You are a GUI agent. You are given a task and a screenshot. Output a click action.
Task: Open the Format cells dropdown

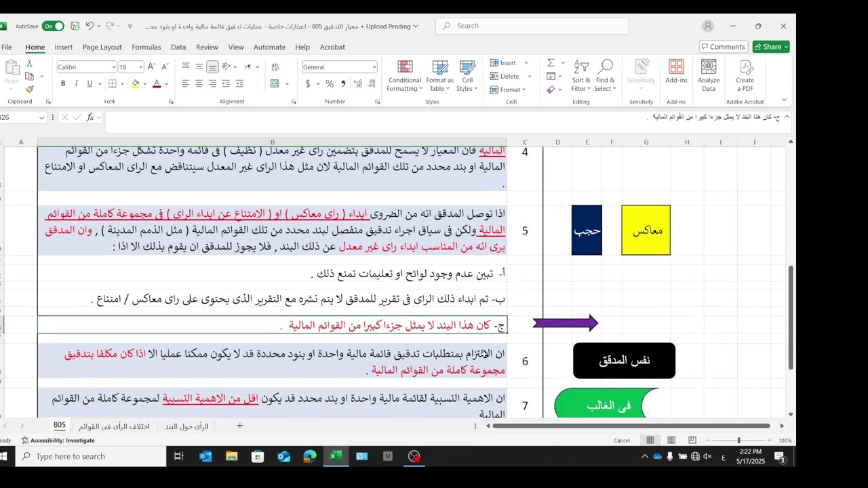point(509,89)
